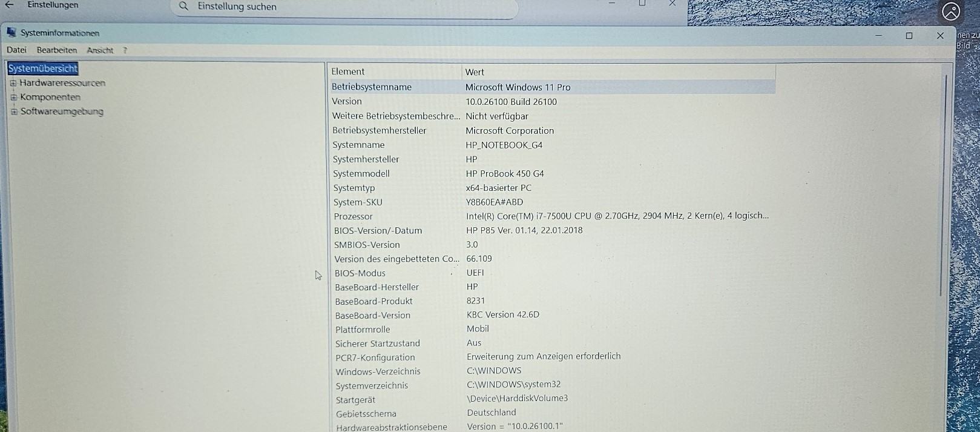The width and height of the screenshot is (980, 432).
Task: Open the Ansicht menu
Action: (100, 50)
